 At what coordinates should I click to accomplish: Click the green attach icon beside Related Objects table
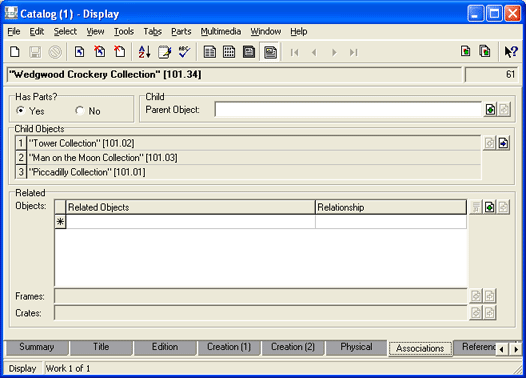[x=489, y=207]
